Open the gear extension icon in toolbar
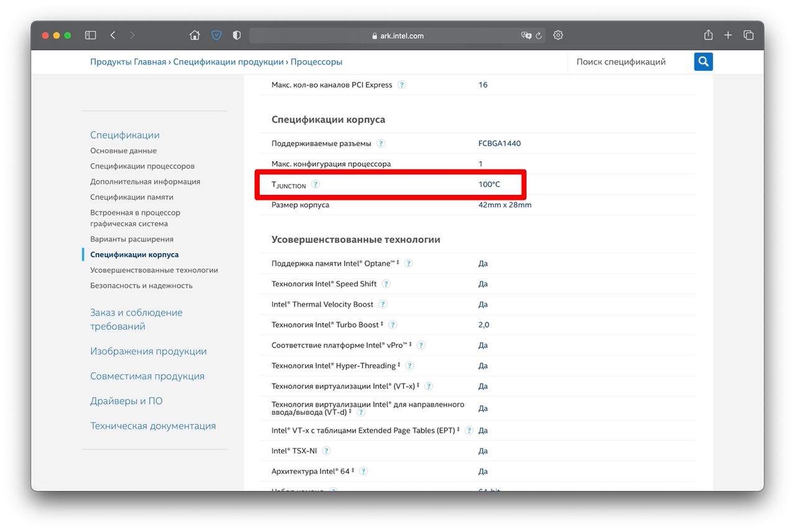Screen dimensions: 795x532 (558, 35)
